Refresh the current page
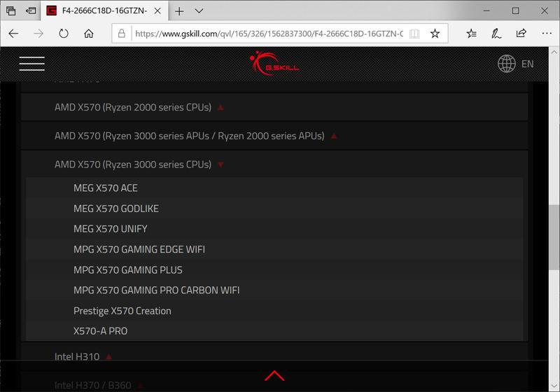Screen dimensions: 560x392 [64, 34]
